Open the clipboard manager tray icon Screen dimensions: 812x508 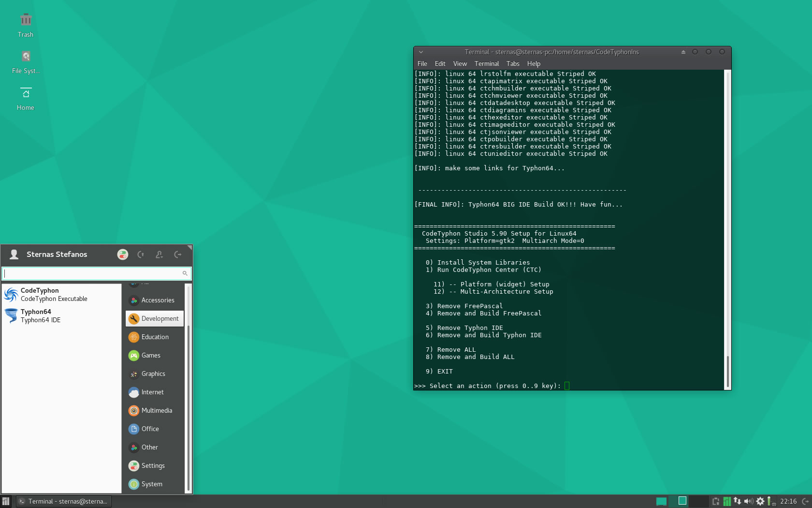716,502
